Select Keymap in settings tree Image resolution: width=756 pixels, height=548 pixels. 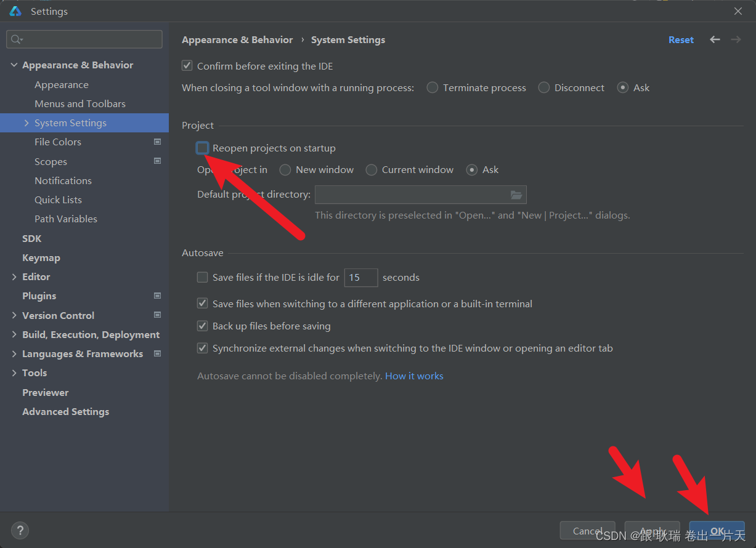click(41, 257)
